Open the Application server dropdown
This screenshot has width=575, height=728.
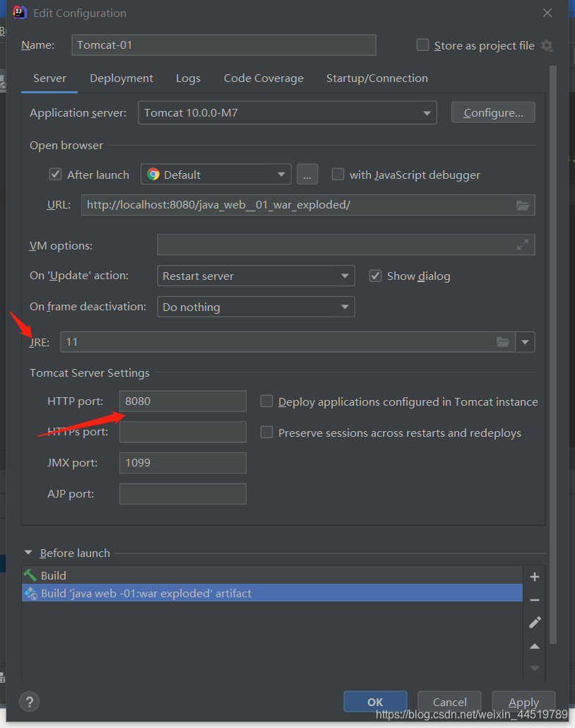(287, 113)
